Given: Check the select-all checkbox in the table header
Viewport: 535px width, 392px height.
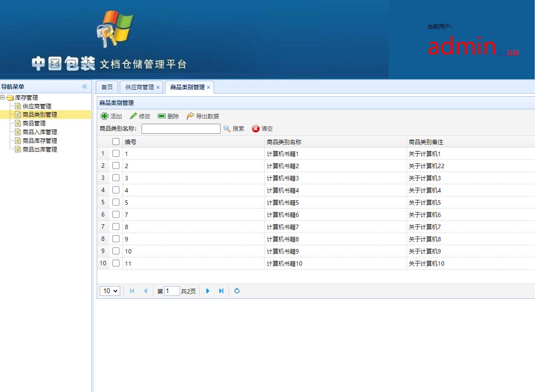Looking at the screenshot, I should pos(115,142).
